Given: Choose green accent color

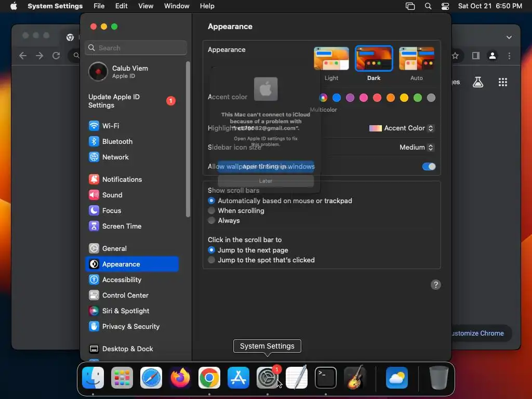Looking at the screenshot, I should (x=418, y=98).
